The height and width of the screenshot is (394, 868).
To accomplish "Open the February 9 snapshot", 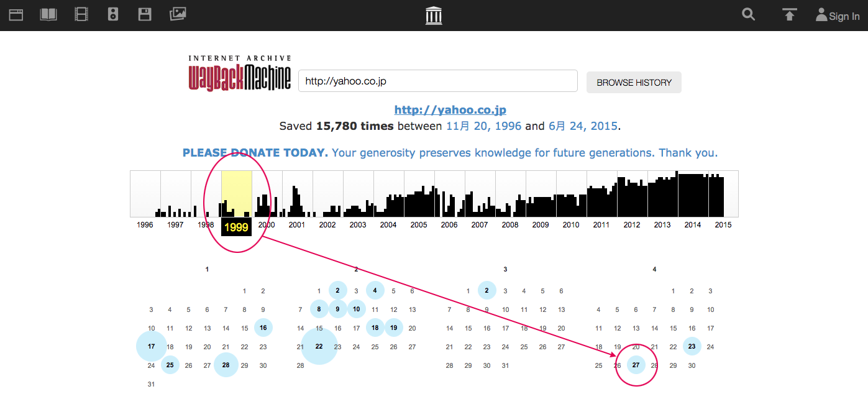I will click(x=338, y=309).
